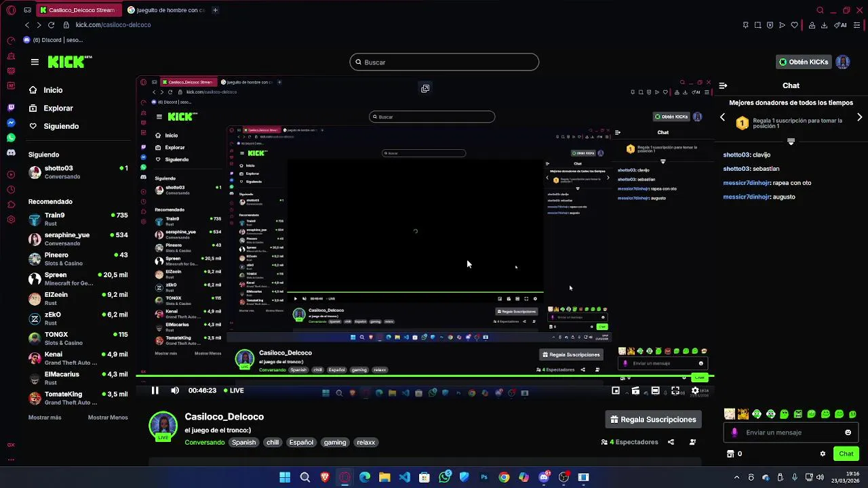The width and height of the screenshot is (868, 488).
Task: Click the user avatar on Kick header
Action: point(843,62)
